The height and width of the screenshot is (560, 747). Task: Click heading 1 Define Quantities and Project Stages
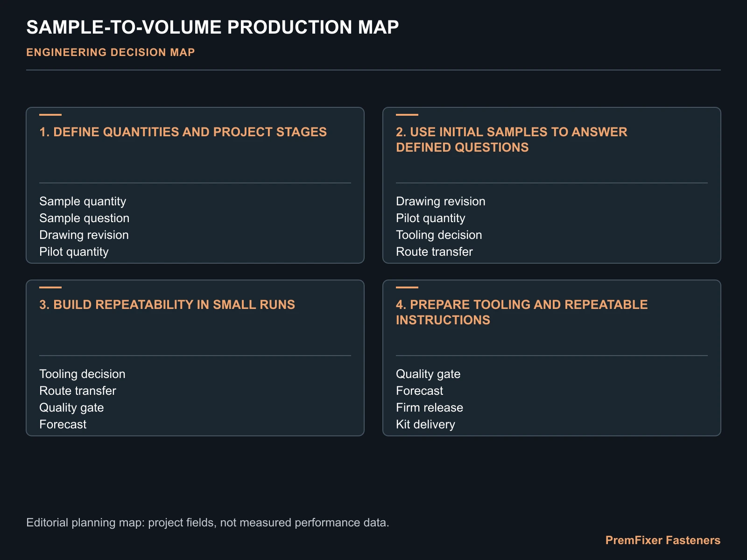[x=183, y=132]
